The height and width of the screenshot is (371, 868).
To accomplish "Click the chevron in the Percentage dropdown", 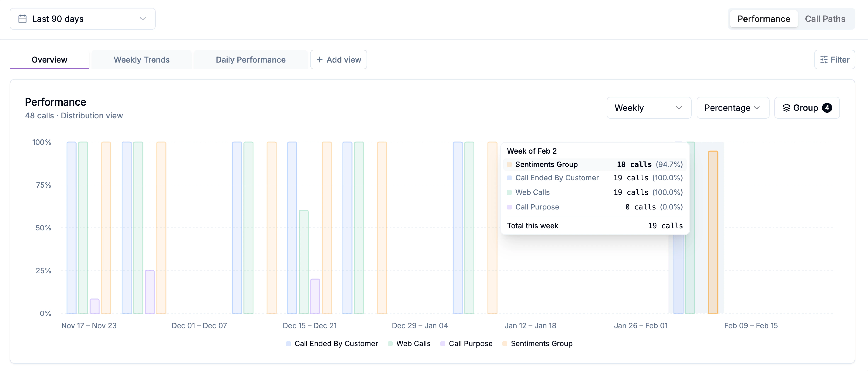I will (757, 108).
